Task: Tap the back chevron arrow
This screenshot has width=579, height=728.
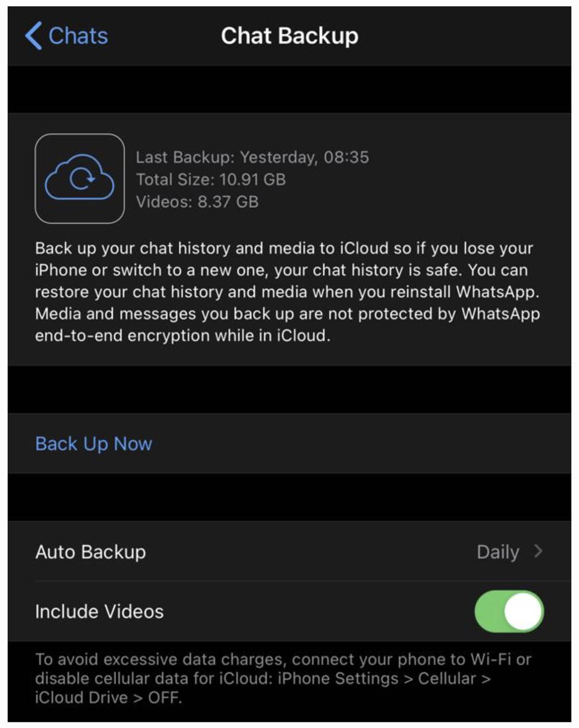Action: (33, 36)
